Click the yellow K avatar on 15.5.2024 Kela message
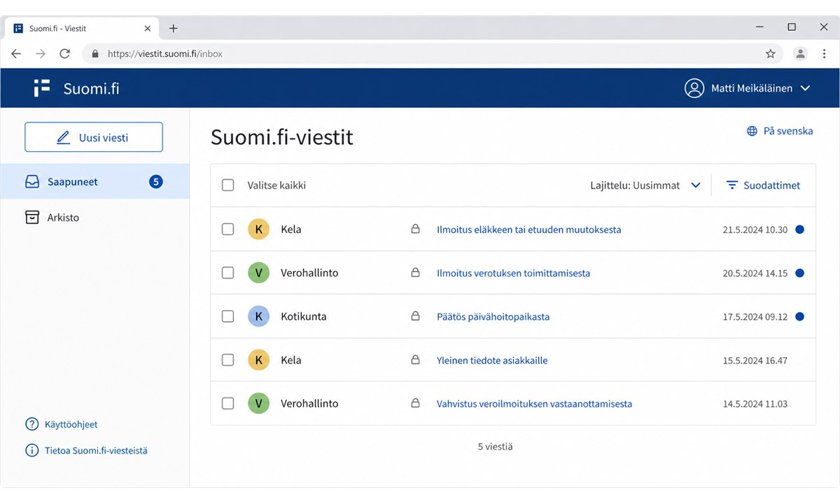The height and width of the screenshot is (504, 840). [x=258, y=360]
